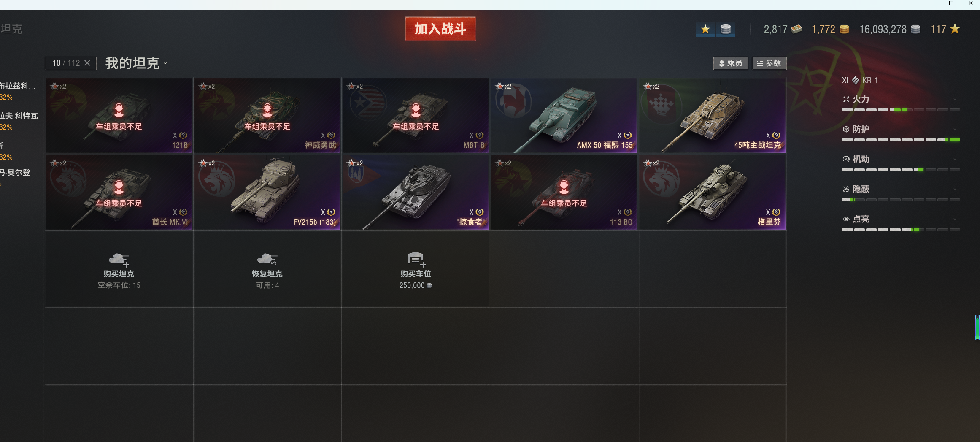Toggle the 乘员 crew panel button
This screenshot has width=980, height=442.
pyautogui.click(x=731, y=63)
